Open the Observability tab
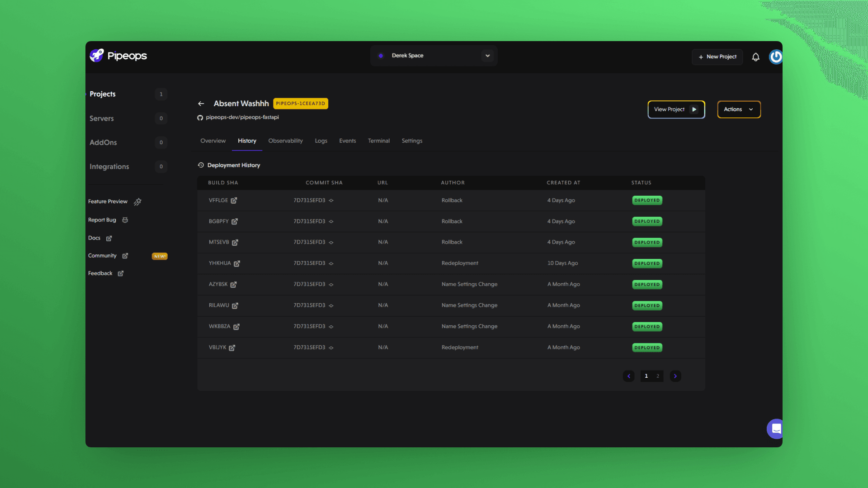This screenshot has height=488, width=868. point(285,141)
